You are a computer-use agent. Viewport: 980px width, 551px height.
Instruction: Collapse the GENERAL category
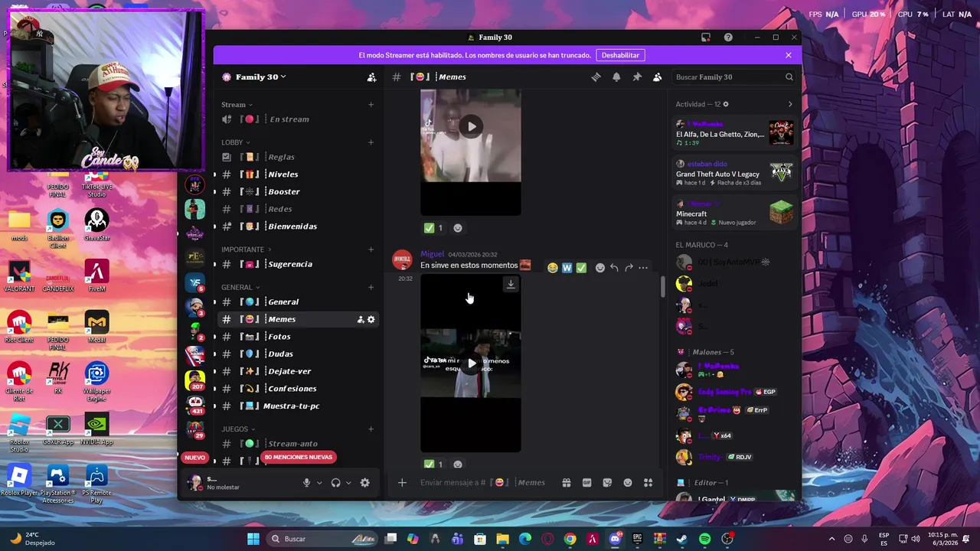pyautogui.click(x=240, y=287)
